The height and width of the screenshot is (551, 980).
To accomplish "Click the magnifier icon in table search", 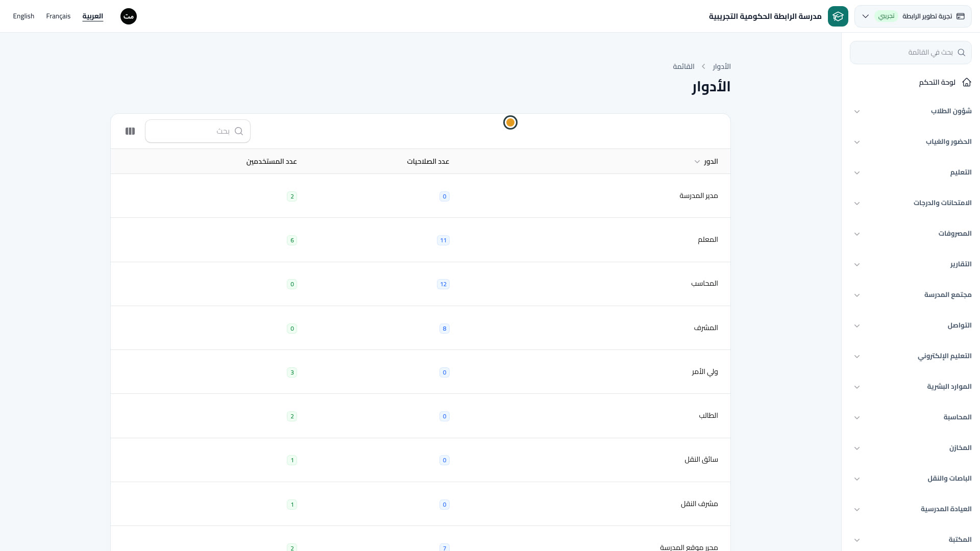I will [x=239, y=131].
